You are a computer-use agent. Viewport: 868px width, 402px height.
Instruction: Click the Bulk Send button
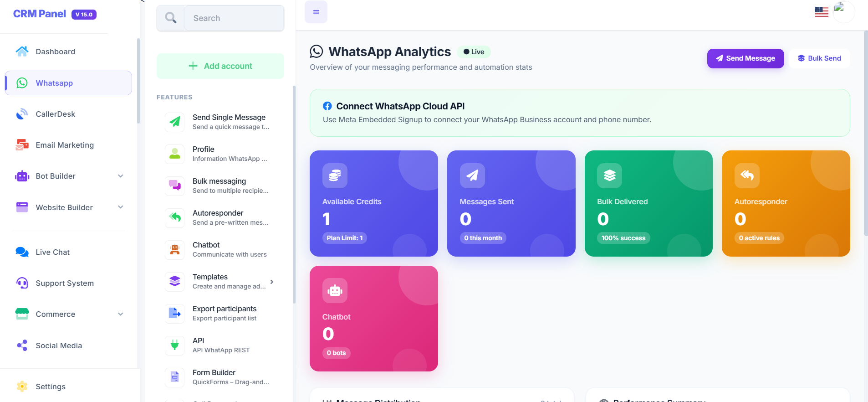tap(819, 58)
